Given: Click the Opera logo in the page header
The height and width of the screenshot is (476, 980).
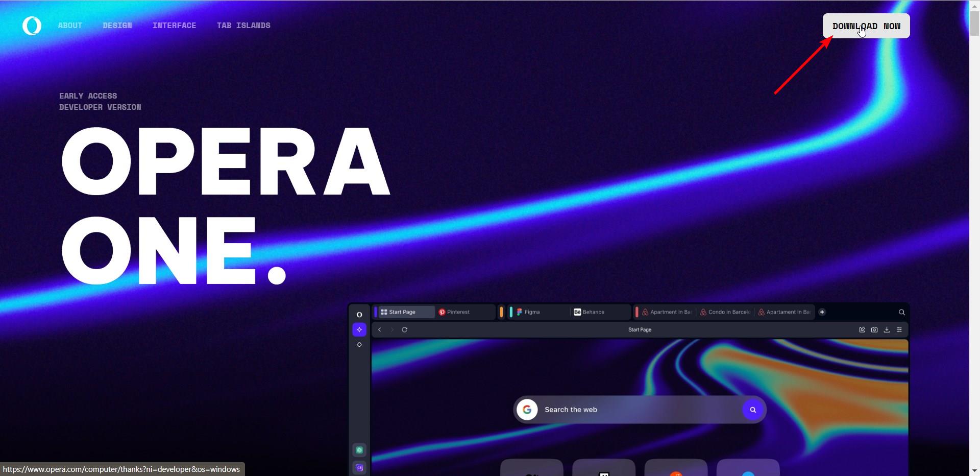Looking at the screenshot, I should point(32,26).
